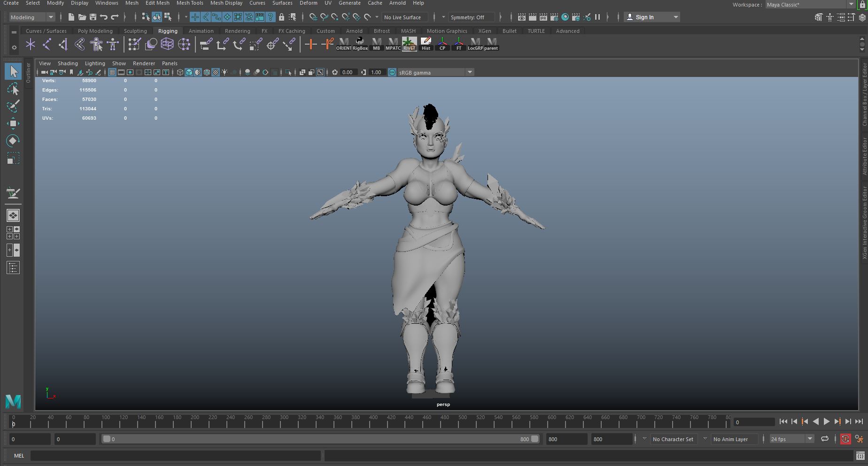Open the Mesh Tools menu
The height and width of the screenshot is (466, 868).
[x=190, y=3]
